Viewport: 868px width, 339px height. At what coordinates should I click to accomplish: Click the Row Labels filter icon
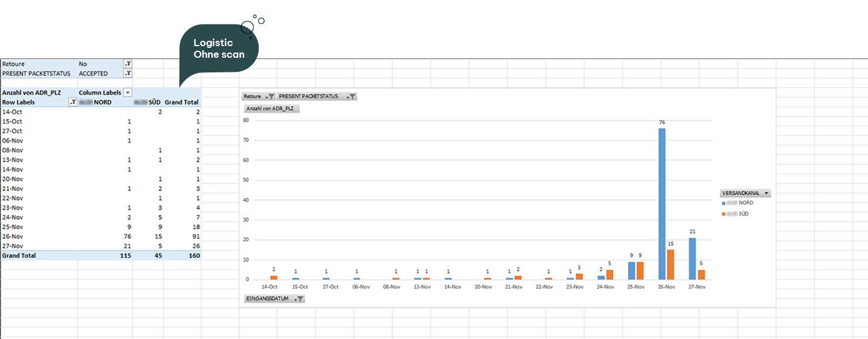(72, 102)
